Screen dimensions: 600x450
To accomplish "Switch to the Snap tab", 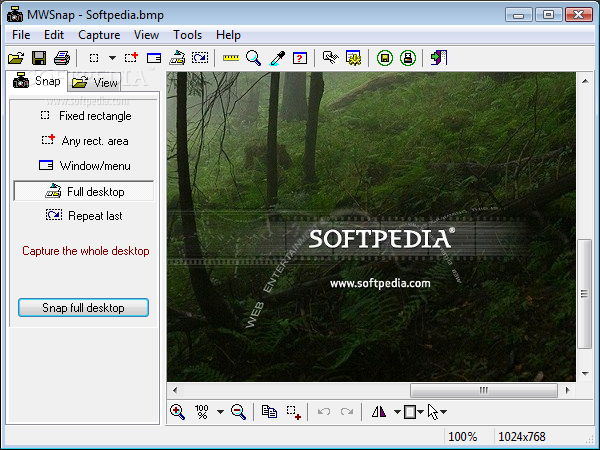I will (x=37, y=81).
